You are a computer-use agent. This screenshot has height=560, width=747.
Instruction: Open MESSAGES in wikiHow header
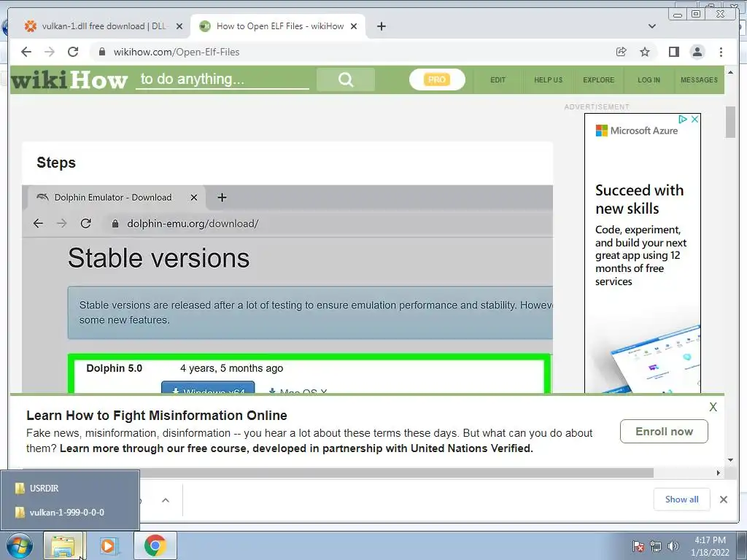click(x=699, y=80)
